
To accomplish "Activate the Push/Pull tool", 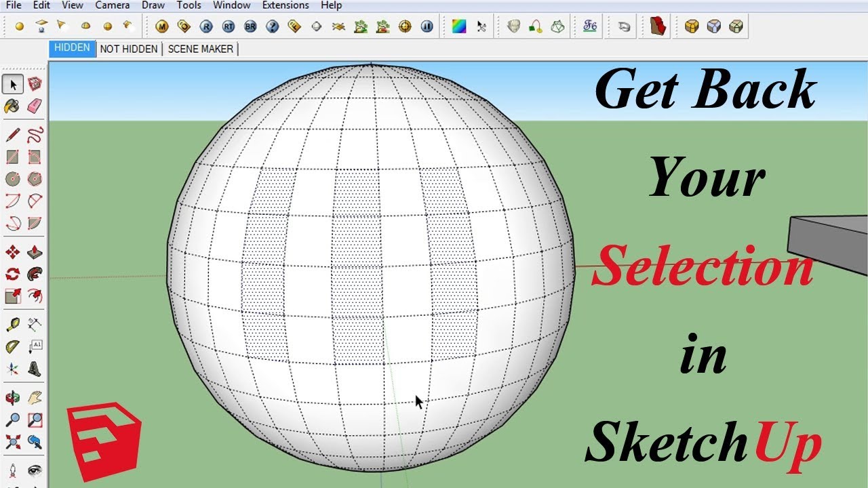I will click(x=35, y=252).
